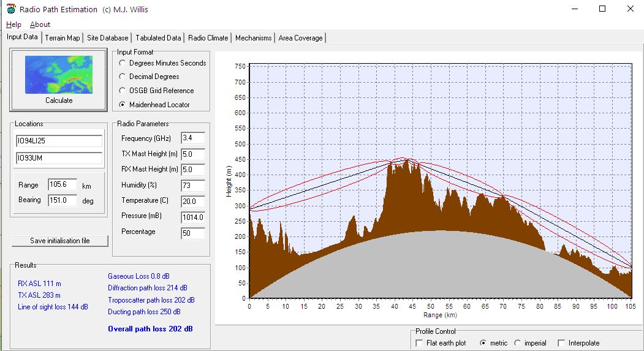Select Degrees Minutes Seconds input format
644x351 pixels.
click(x=123, y=63)
